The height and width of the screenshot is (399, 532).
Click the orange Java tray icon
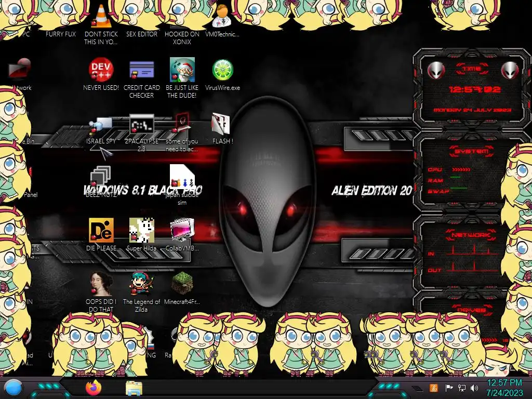click(434, 388)
